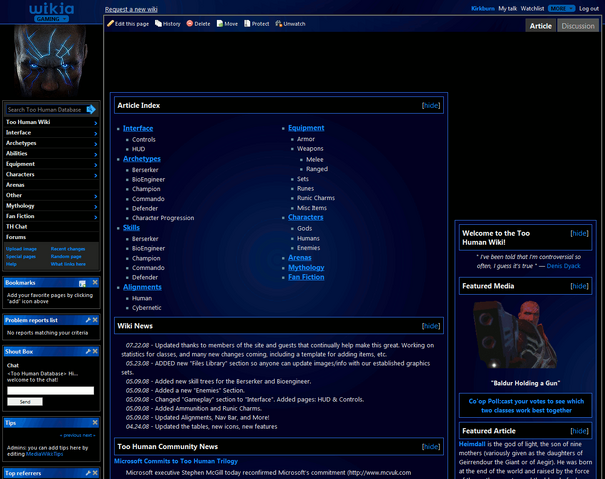
Task: Open the Watchlist link
Action: pos(532,8)
